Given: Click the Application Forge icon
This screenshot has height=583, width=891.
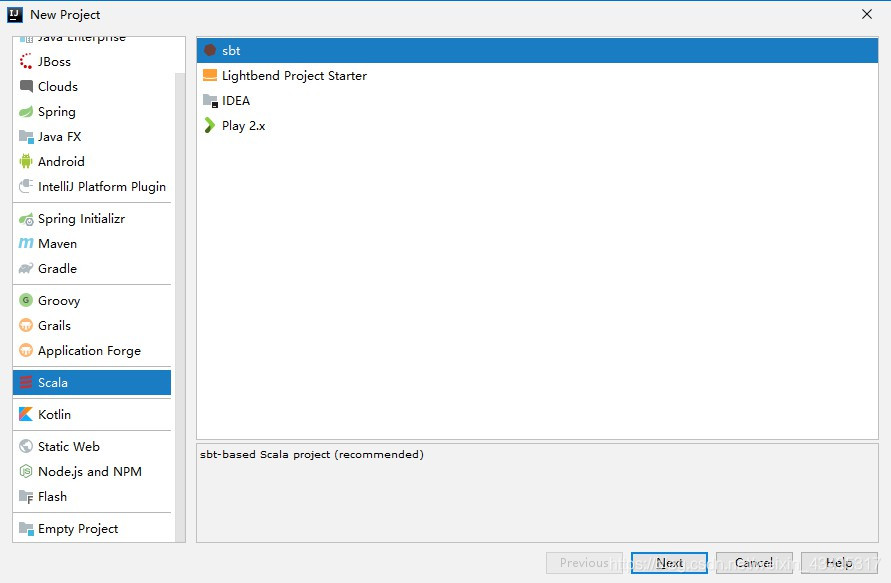Looking at the screenshot, I should pyautogui.click(x=26, y=350).
